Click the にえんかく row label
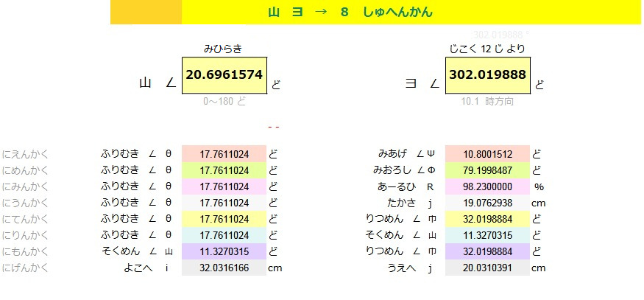 [26, 154]
